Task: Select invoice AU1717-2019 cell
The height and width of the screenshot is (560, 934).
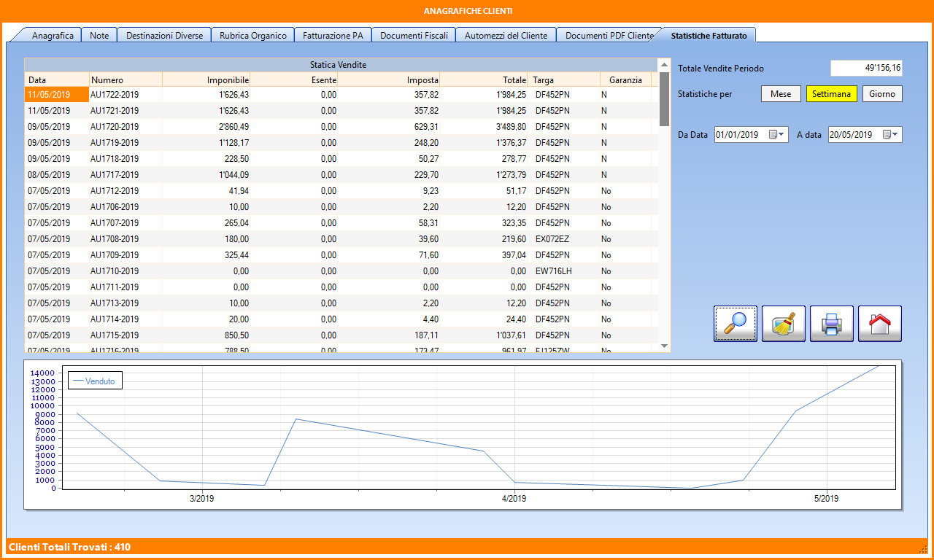Action: point(126,175)
